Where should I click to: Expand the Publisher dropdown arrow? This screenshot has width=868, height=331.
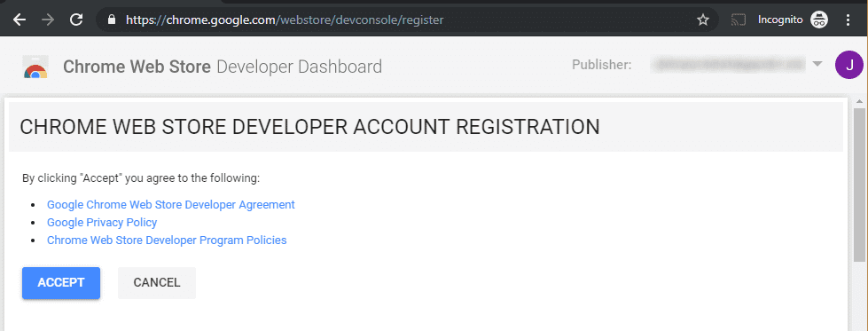[x=817, y=64]
